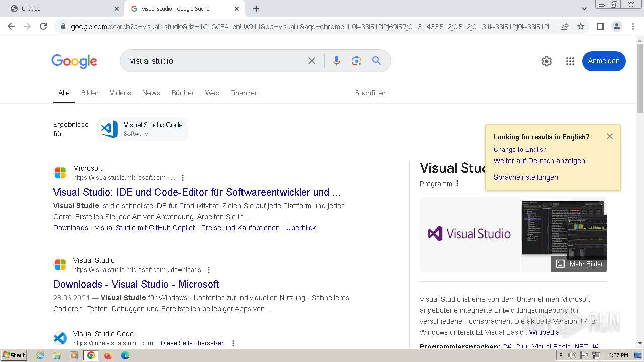
Task: Click the first Microsoft result favicon
Action: tap(60, 173)
